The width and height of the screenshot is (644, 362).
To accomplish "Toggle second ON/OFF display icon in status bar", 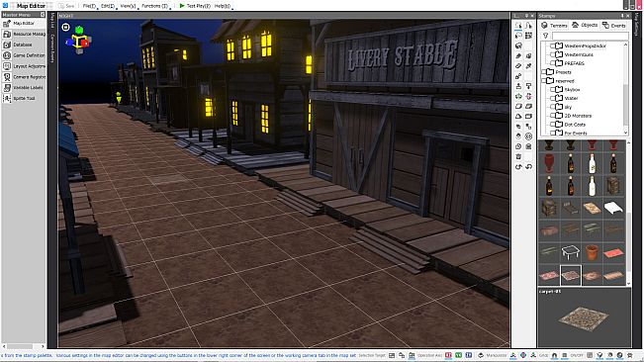I will (x=599, y=355).
